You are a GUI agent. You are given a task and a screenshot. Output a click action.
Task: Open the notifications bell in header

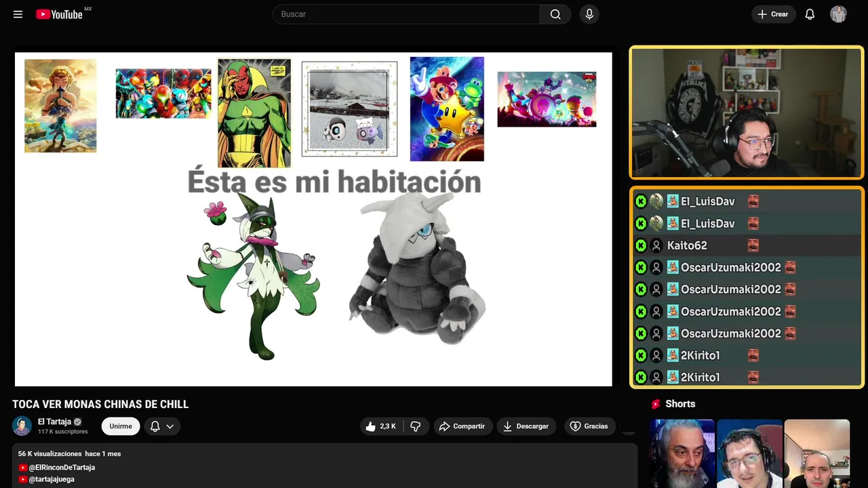[x=810, y=14]
